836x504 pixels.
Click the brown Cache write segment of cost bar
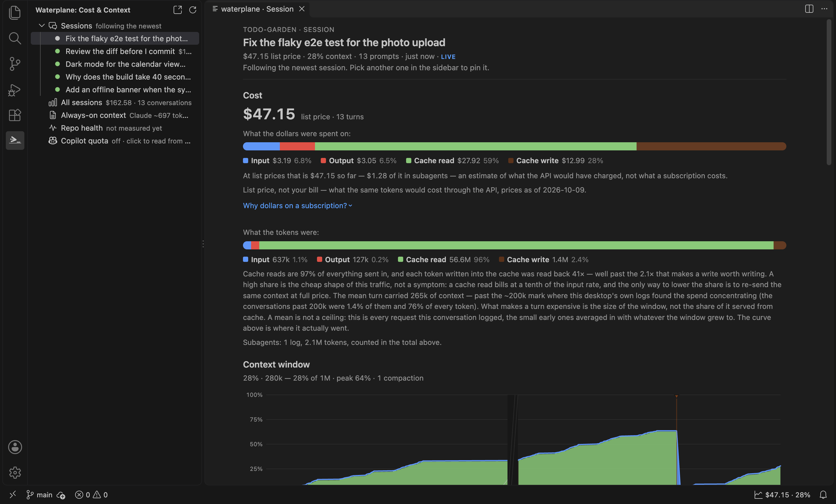tap(711, 146)
